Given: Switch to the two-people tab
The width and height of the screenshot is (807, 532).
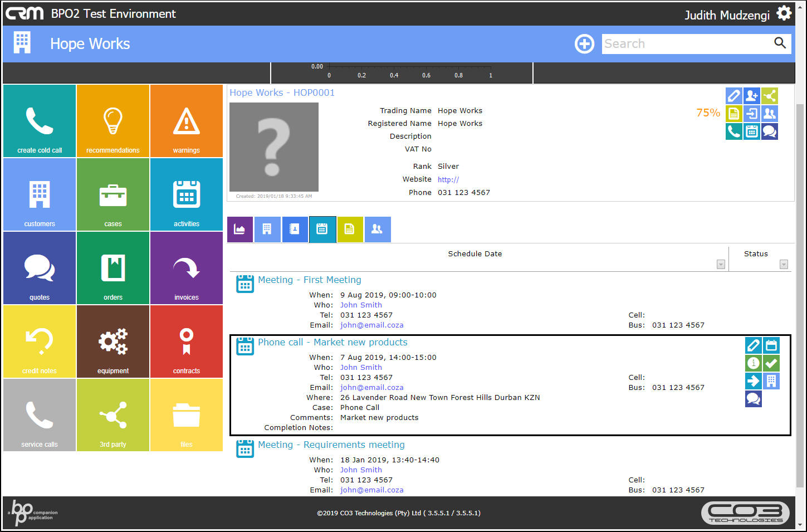Looking at the screenshot, I should [378, 230].
